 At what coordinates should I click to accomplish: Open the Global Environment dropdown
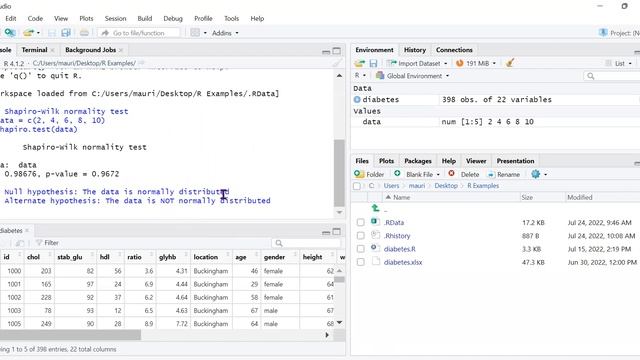(x=412, y=76)
